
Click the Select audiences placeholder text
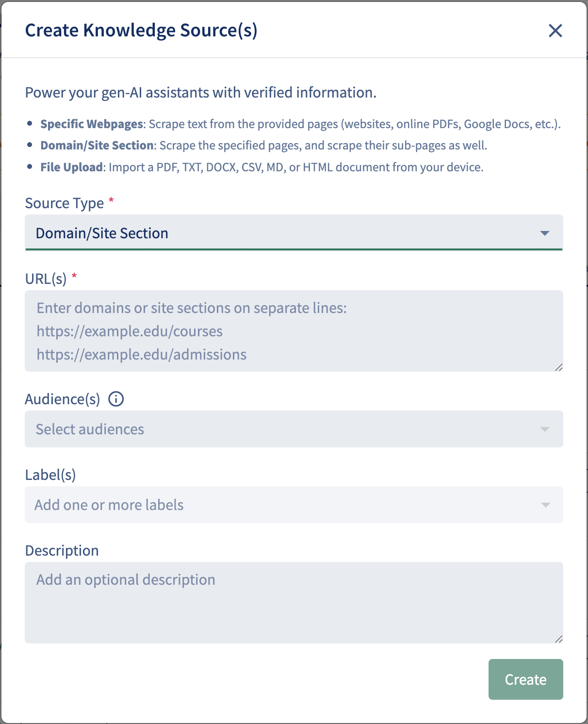(90, 429)
